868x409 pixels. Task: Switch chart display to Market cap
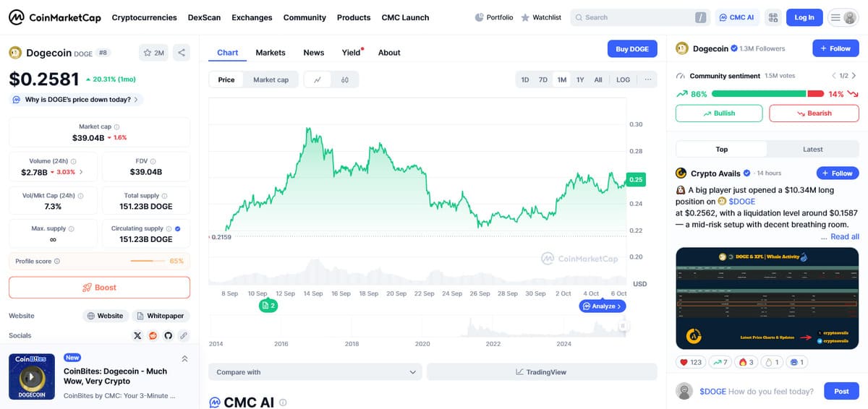[271, 79]
